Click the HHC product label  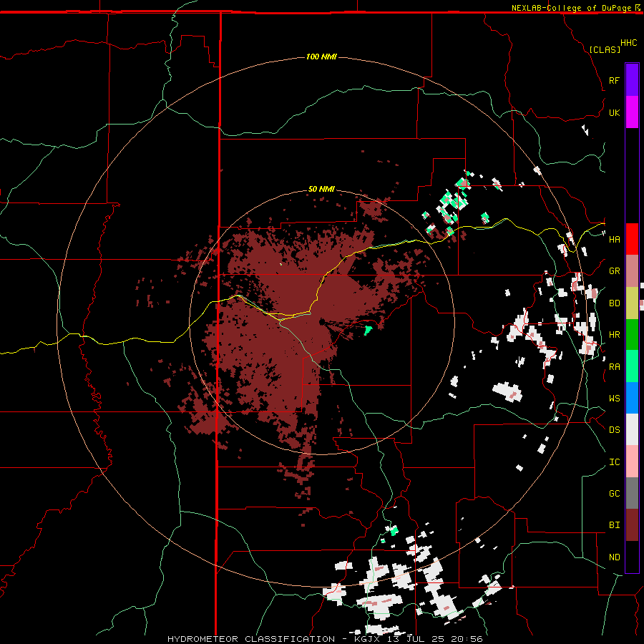click(629, 43)
